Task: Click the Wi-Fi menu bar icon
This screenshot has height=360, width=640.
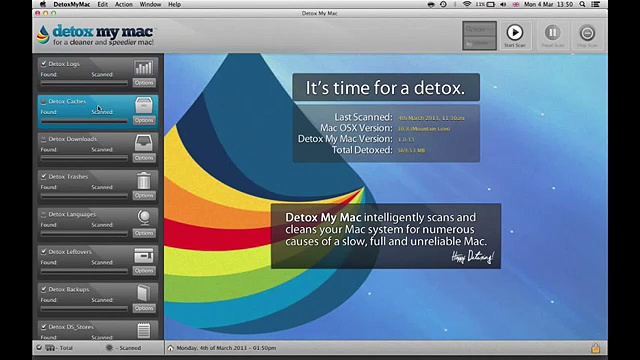Action: point(467,4)
